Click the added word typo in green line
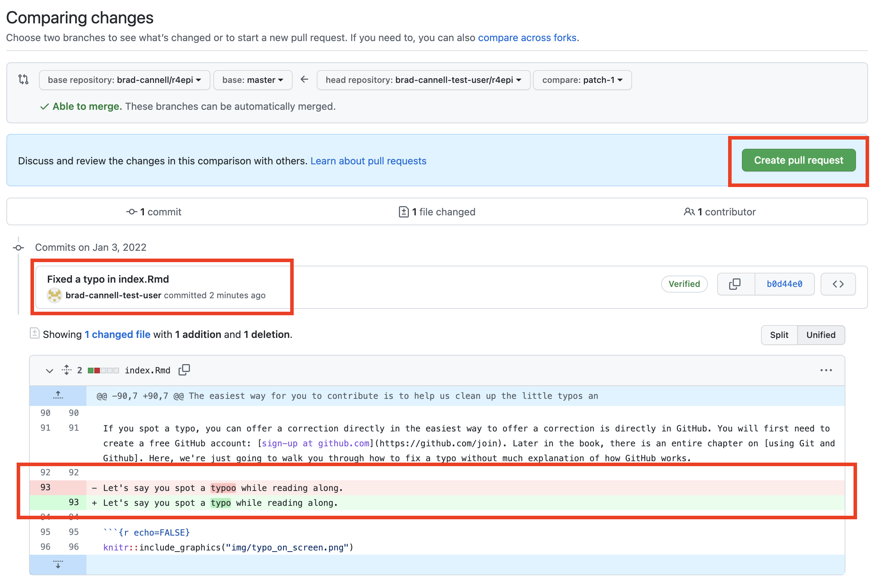 coord(220,503)
